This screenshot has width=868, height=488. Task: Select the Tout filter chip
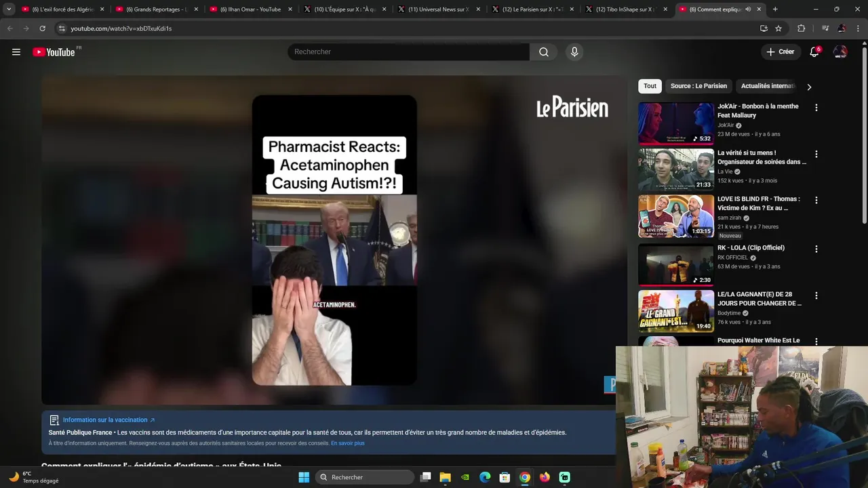coord(650,86)
